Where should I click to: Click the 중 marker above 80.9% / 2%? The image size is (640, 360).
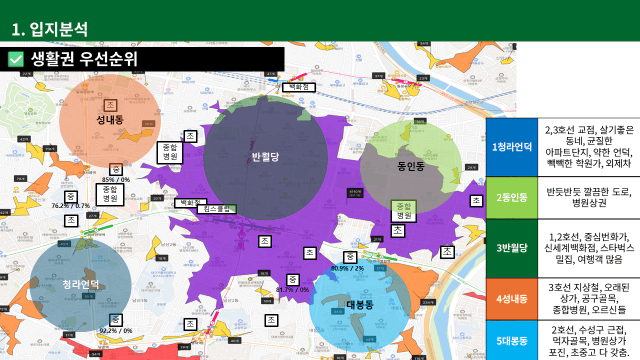click(x=350, y=257)
